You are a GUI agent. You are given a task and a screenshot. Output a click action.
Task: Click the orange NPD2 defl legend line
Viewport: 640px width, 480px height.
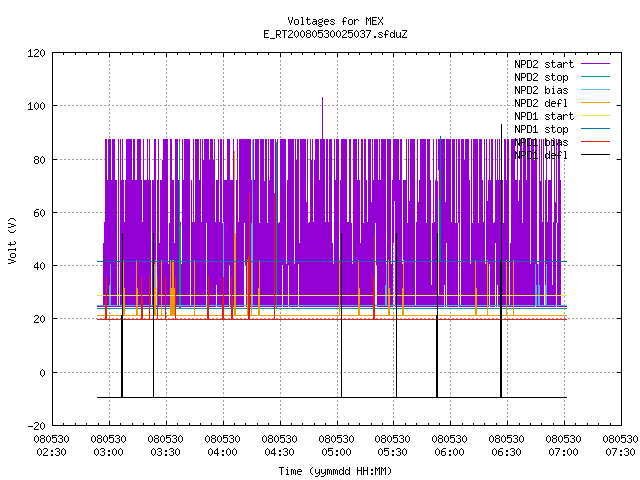(x=595, y=103)
